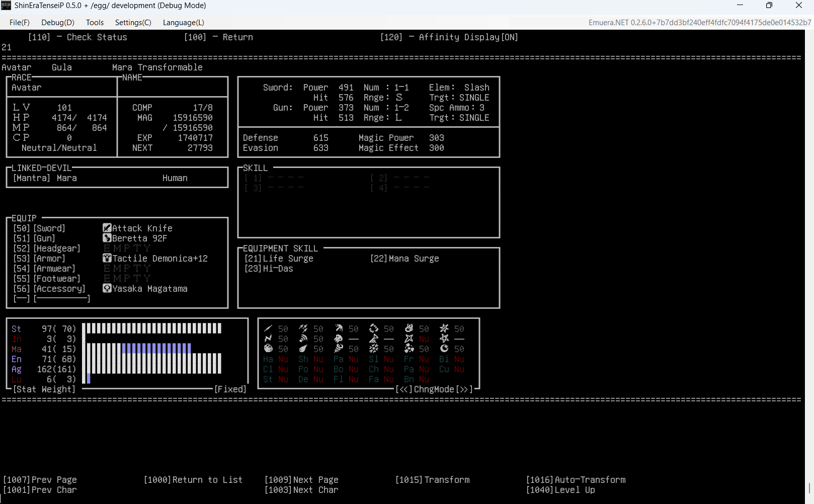Switch to previous mode with [<<]
Image resolution: width=814 pixels, height=504 pixels.
[x=404, y=389]
